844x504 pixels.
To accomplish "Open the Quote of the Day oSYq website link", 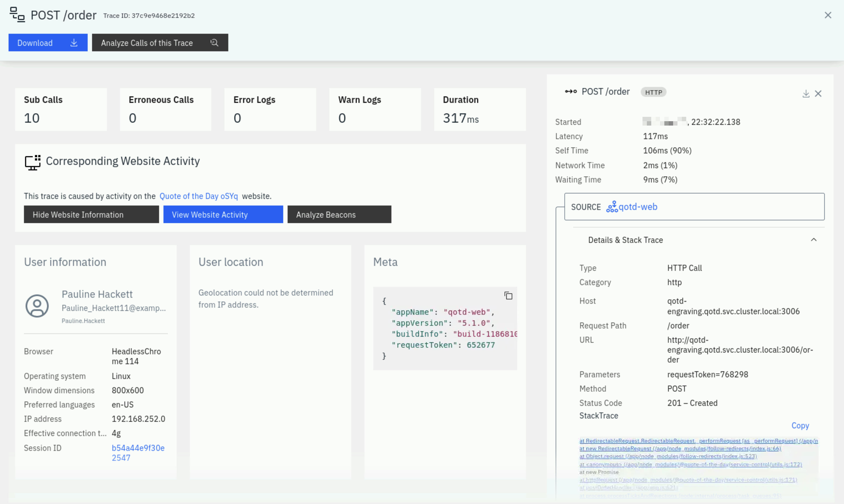I will click(x=199, y=196).
